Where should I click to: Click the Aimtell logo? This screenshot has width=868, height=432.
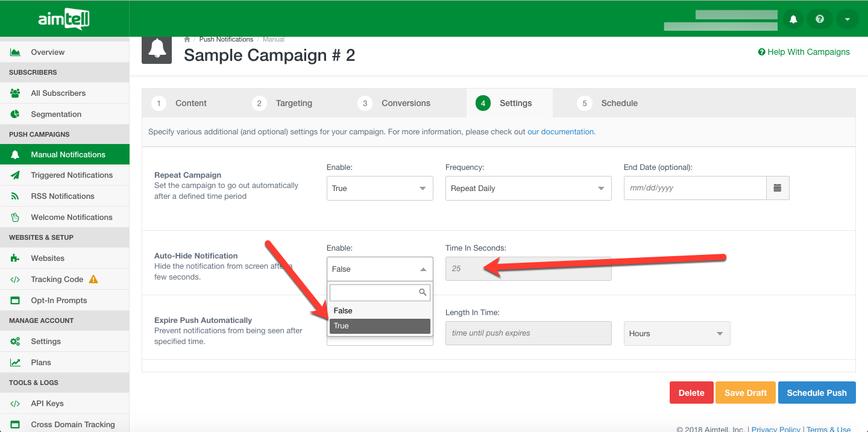[64, 19]
